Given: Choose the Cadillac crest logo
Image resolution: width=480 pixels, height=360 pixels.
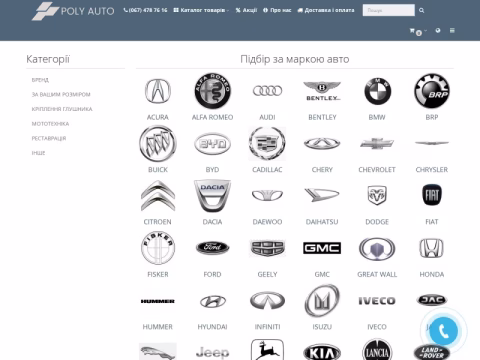Looking at the screenshot, I should (x=267, y=143).
